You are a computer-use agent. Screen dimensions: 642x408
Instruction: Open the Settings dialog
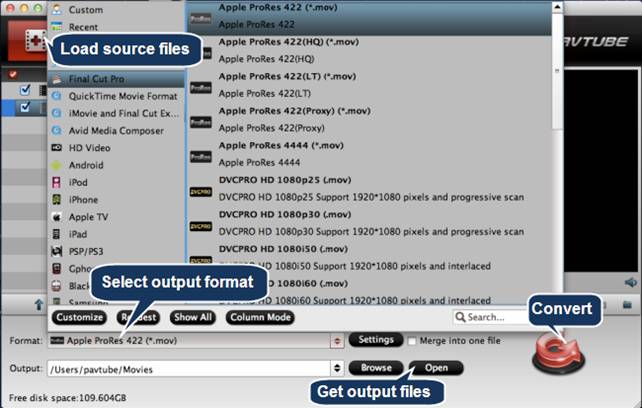click(376, 340)
